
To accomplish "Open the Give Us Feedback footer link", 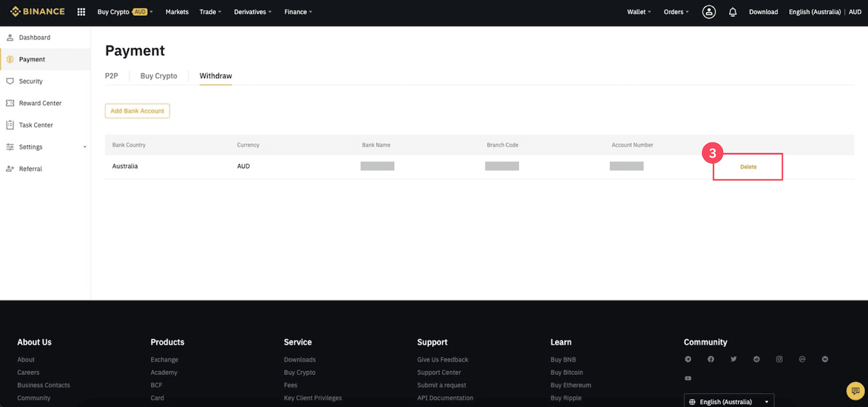I will (443, 359).
